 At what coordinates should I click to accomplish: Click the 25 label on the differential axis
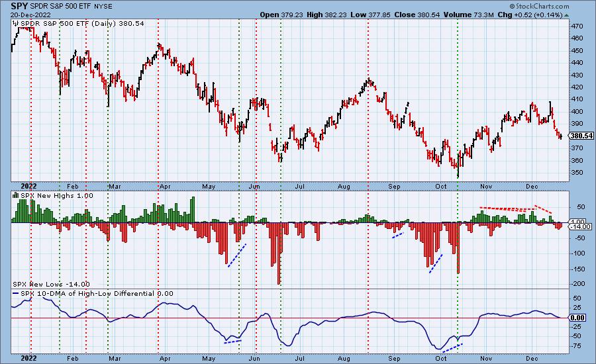pyautogui.click(x=576, y=307)
